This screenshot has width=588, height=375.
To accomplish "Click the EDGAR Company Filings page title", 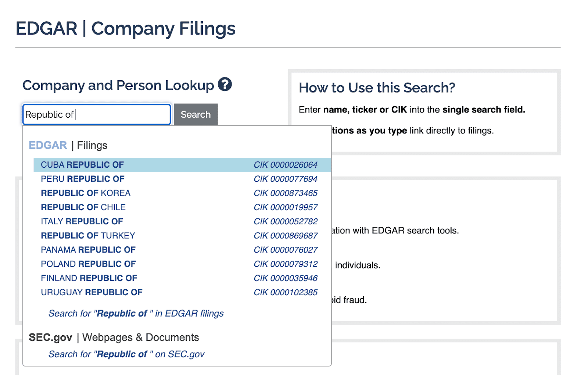I will pyautogui.click(x=125, y=28).
